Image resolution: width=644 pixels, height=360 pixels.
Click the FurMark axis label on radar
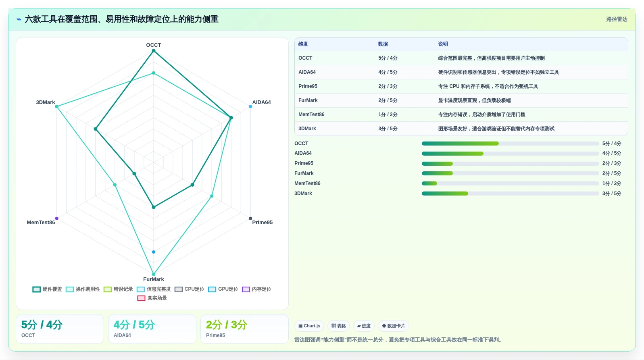click(154, 279)
